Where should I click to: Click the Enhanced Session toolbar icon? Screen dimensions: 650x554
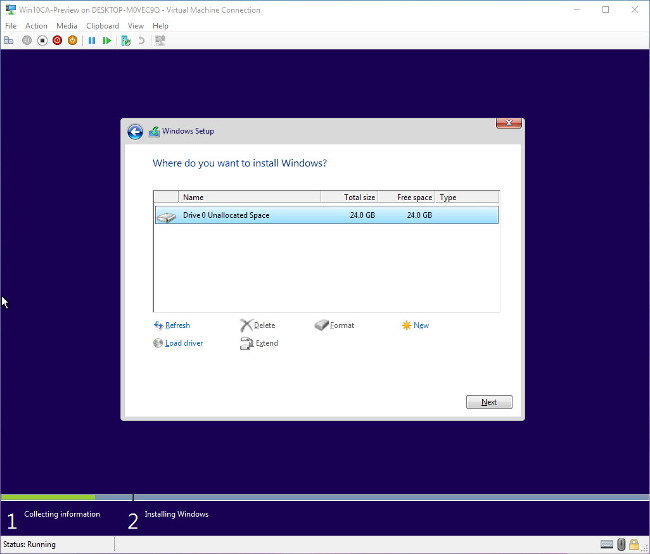pos(160,40)
